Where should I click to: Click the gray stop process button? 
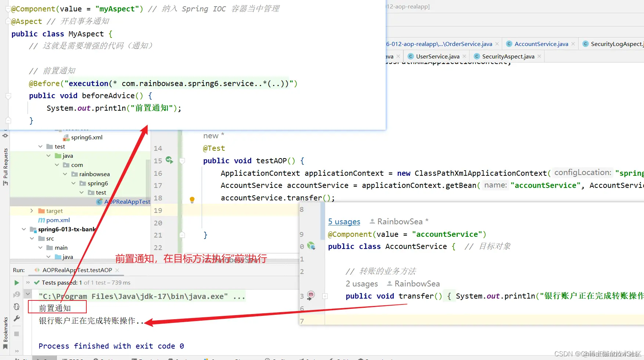coord(17,334)
